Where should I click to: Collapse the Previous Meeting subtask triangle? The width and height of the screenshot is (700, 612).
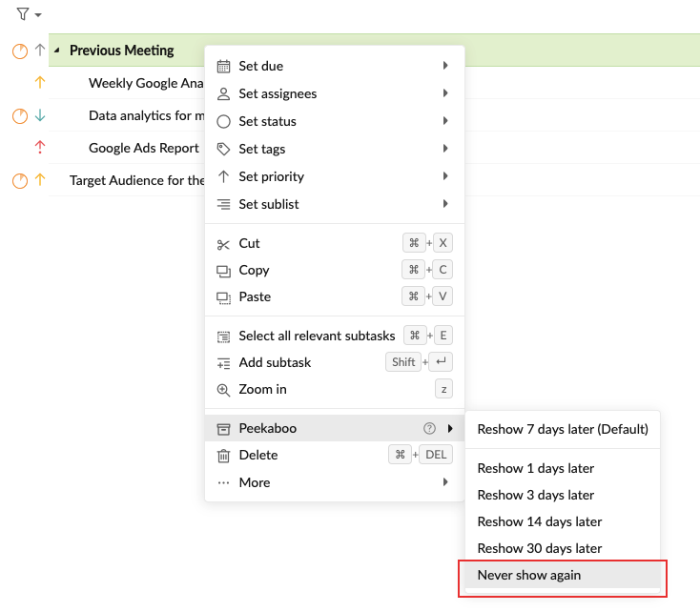coord(56,51)
